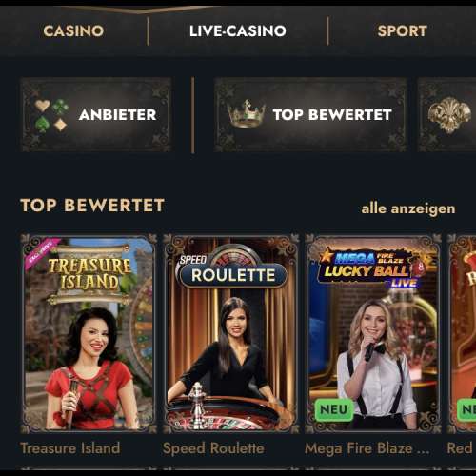Click the card suits icon on Anbieter
The image size is (476, 476).
pos(51,115)
